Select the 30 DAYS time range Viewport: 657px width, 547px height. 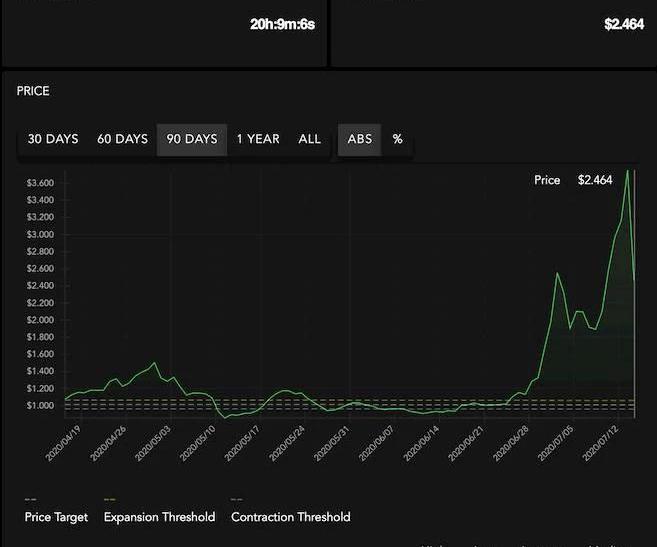pos(53,139)
